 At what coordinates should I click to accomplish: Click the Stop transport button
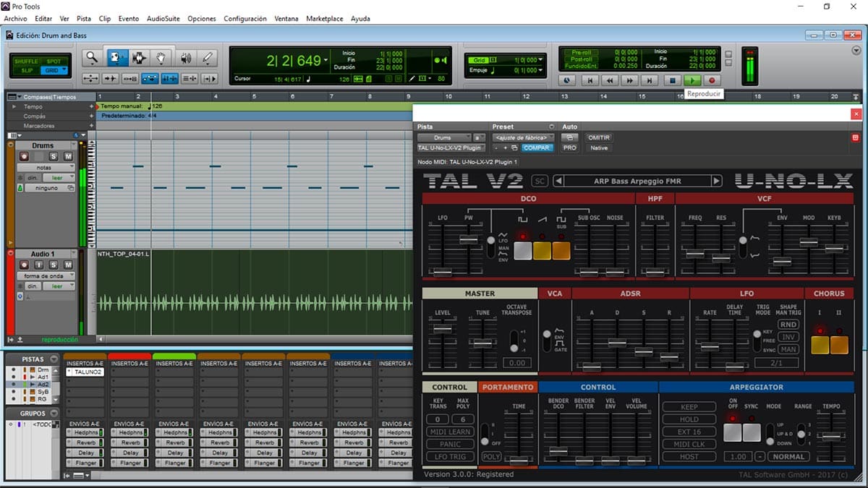point(672,81)
